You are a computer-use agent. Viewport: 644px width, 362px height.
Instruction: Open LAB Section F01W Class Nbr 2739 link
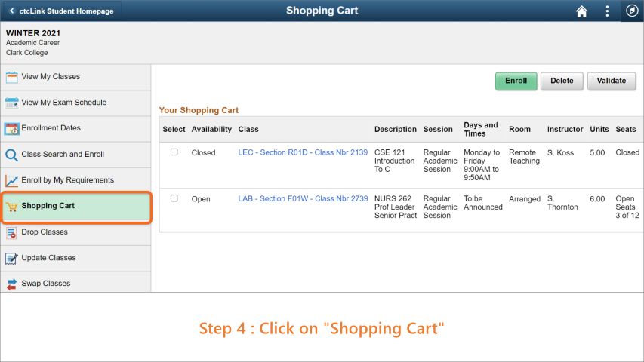point(303,198)
